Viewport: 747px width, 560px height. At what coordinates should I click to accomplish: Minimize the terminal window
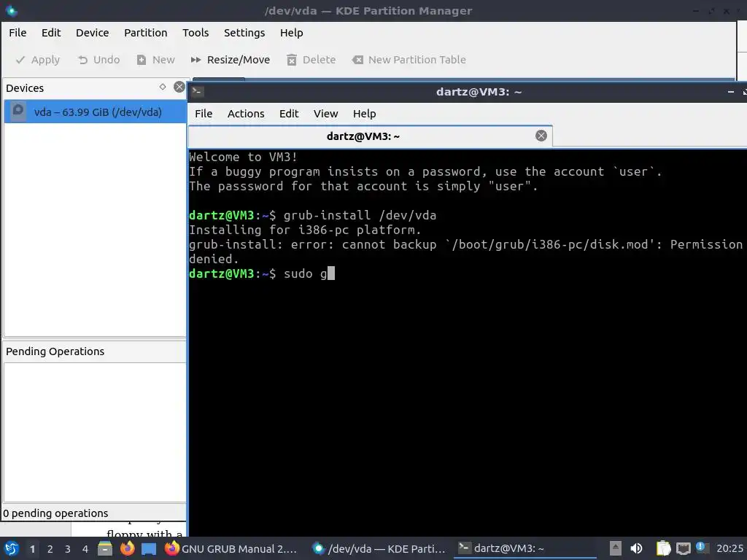click(731, 91)
